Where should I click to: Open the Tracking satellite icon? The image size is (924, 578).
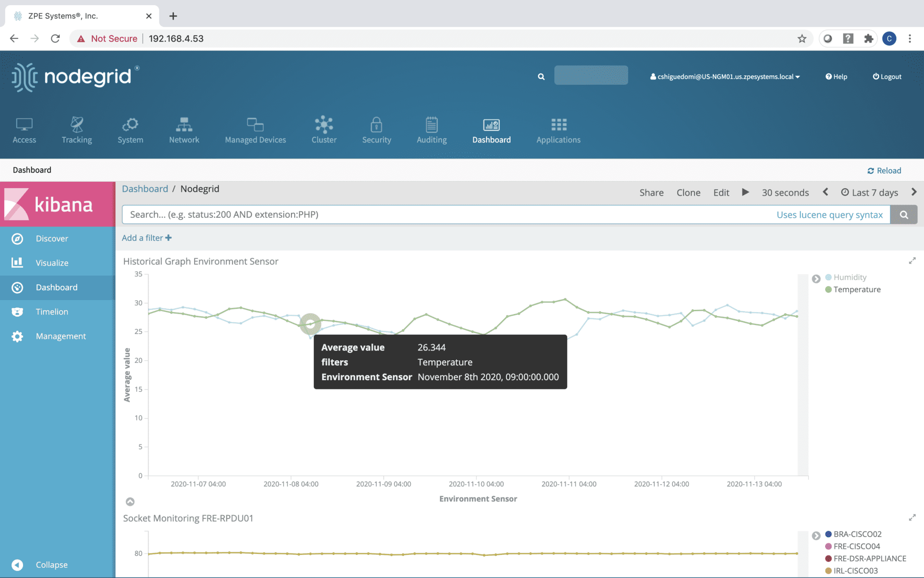pos(77,124)
